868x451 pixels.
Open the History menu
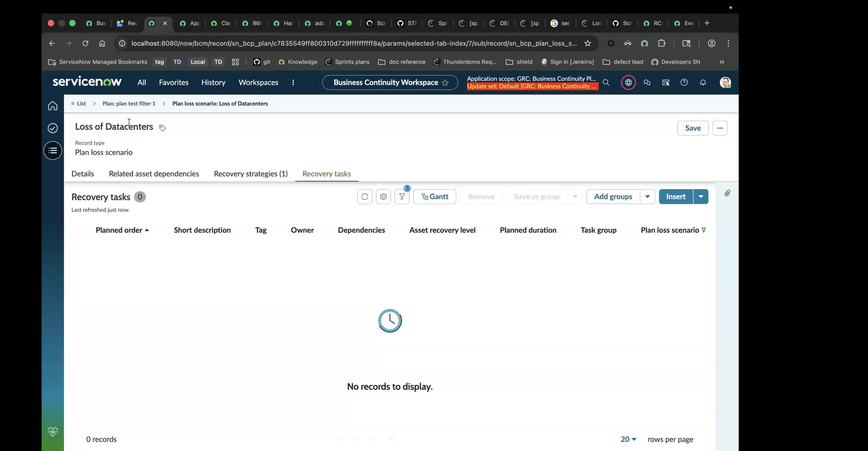point(213,83)
